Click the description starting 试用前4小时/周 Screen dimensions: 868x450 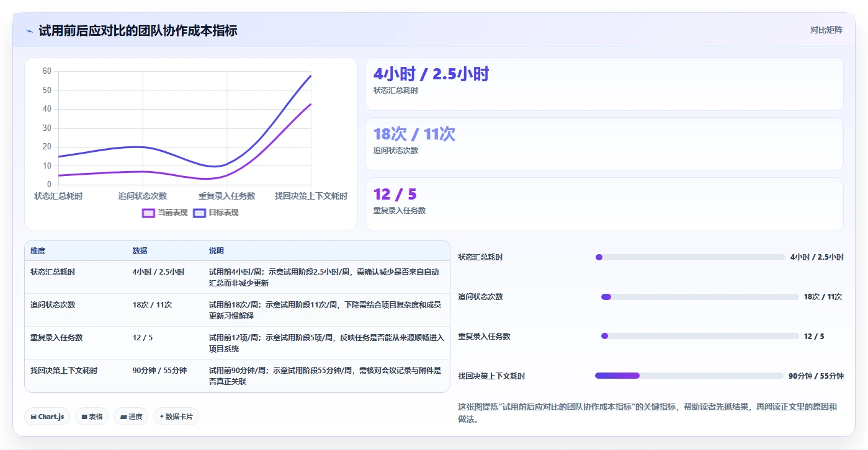[324, 278]
